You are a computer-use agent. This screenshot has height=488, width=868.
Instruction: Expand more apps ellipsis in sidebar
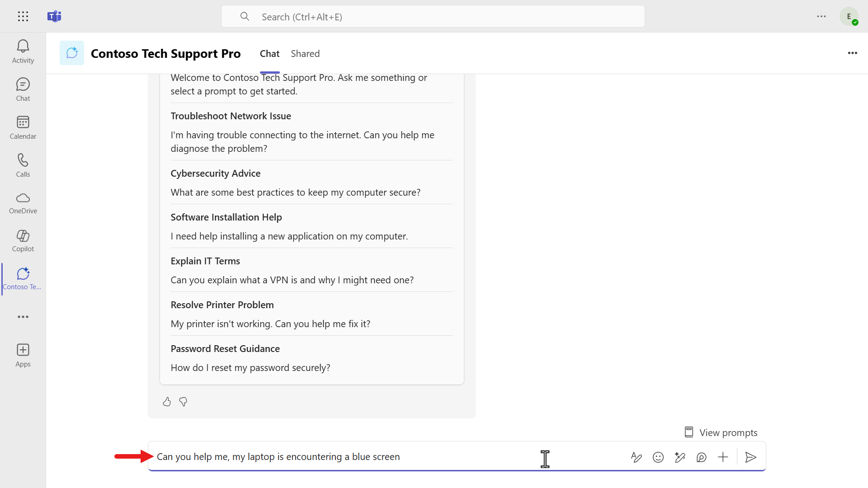(23, 317)
